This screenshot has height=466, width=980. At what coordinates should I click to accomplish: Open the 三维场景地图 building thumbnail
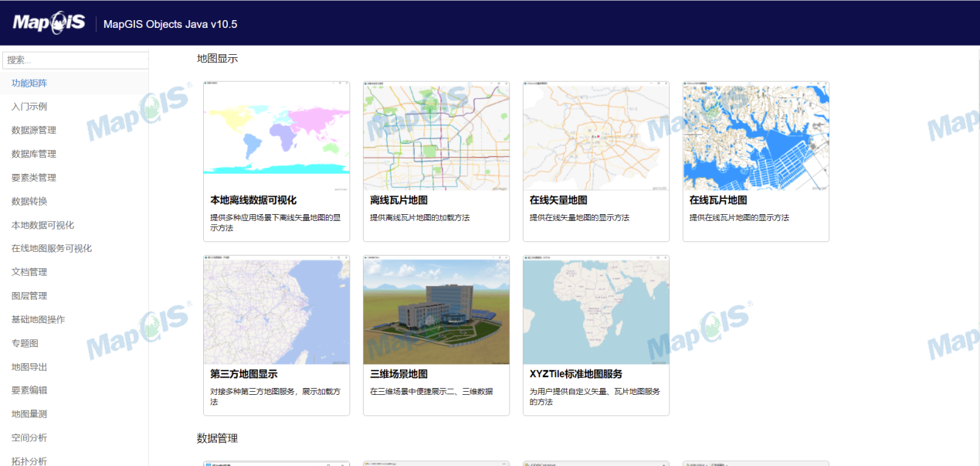(436, 310)
